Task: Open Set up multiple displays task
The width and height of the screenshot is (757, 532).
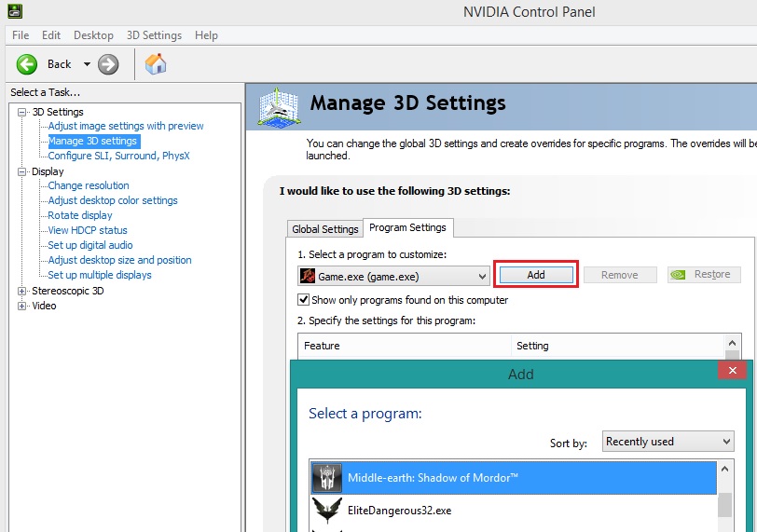Action: [100, 275]
